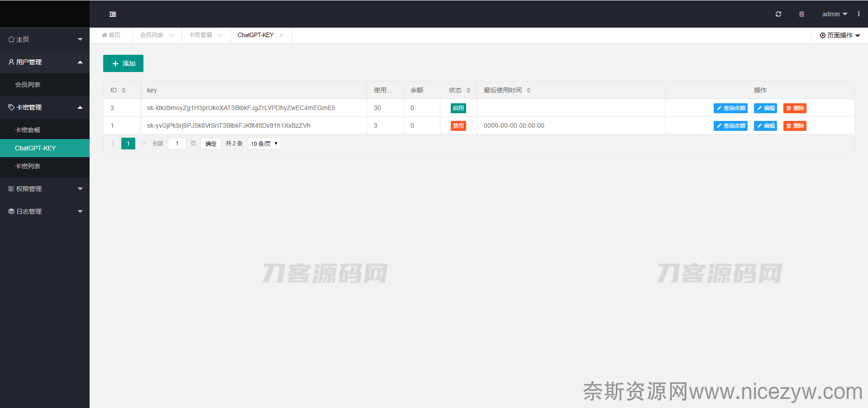Screen dimensions: 868x408
Task: Expand the 主页 sidebar menu
Action: [x=45, y=39]
